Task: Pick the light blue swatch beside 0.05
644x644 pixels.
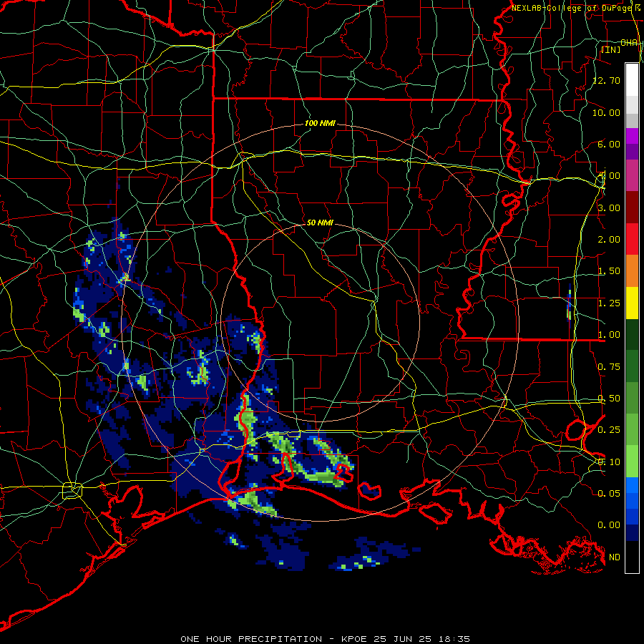Action: point(632,485)
